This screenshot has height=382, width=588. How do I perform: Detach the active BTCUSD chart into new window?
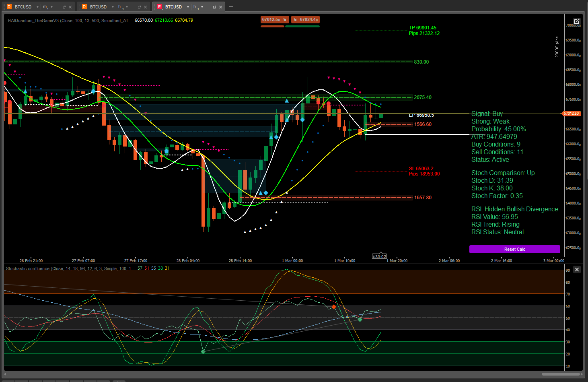pyautogui.click(x=214, y=7)
